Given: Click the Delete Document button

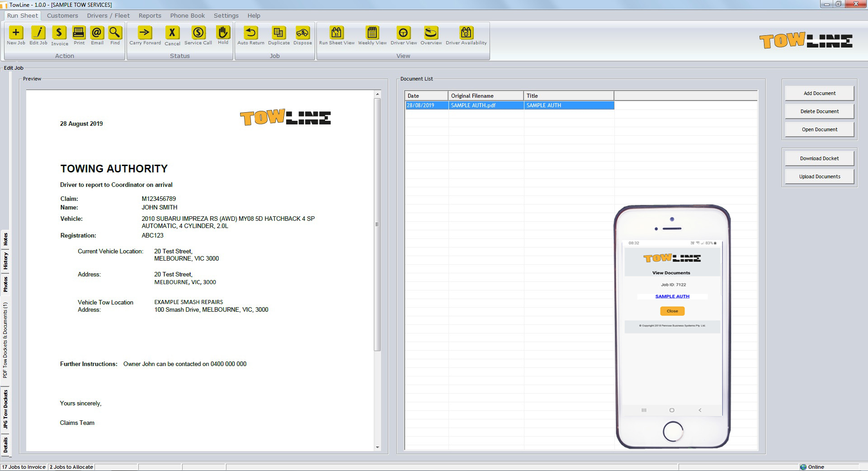Looking at the screenshot, I should pyautogui.click(x=819, y=111).
